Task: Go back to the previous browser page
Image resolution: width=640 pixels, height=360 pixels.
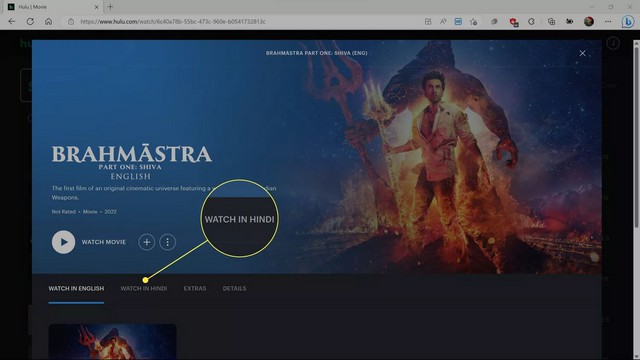Action: [x=12, y=22]
